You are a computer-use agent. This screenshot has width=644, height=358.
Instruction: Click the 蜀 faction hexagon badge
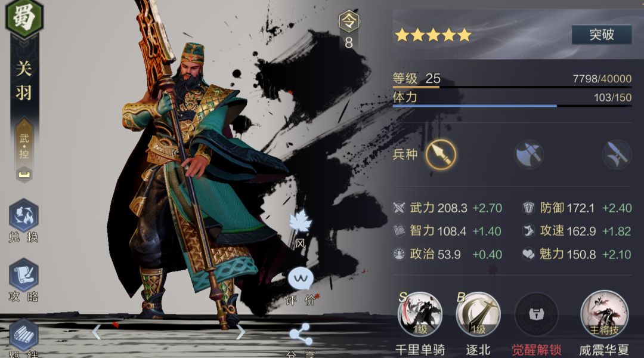24,17
